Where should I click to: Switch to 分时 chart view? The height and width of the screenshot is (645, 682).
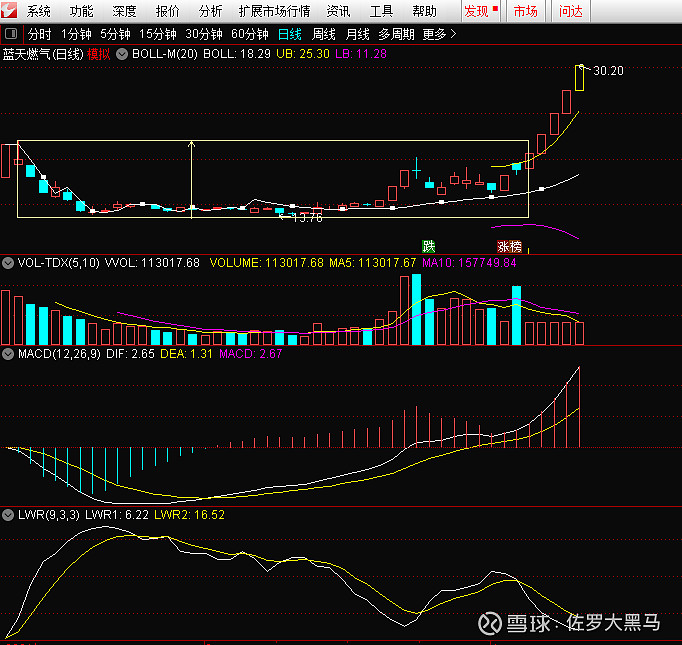(x=40, y=34)
